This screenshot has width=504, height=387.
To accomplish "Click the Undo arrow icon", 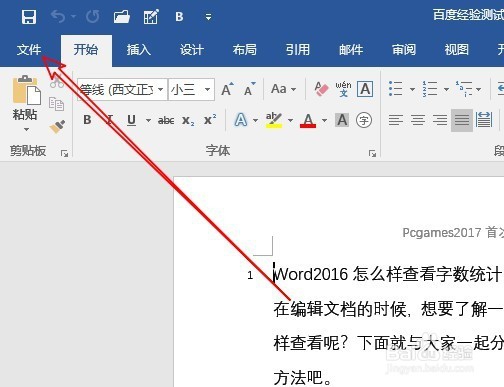I will (59, 16).
